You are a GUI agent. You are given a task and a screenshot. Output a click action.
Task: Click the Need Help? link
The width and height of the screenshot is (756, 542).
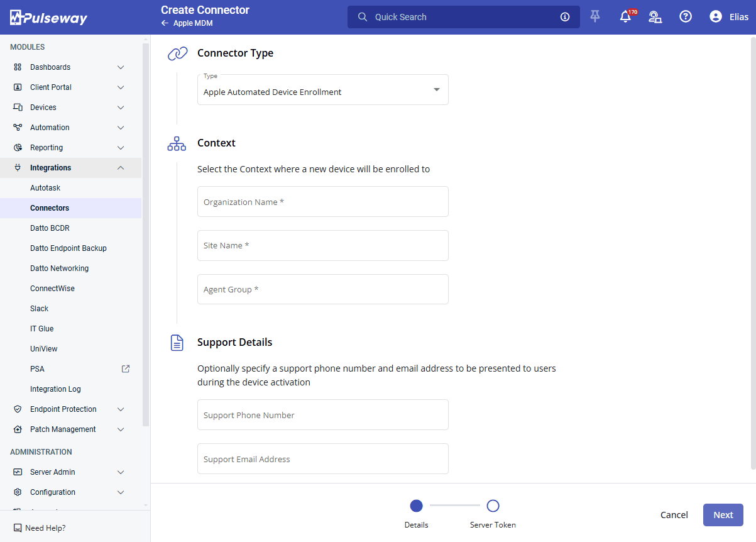click(45, 528)
